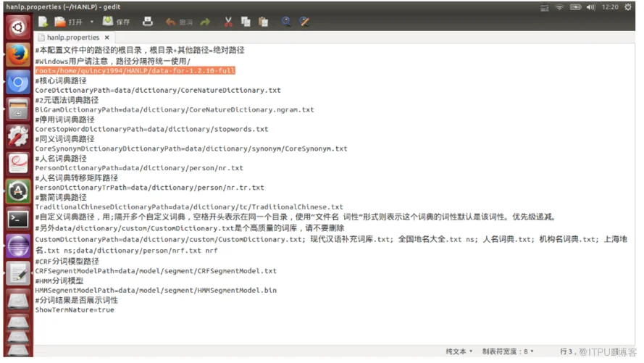Screen dimensions: 644x363
Task: Open a file with the 打开 button
Action: [x=69, y=22]
